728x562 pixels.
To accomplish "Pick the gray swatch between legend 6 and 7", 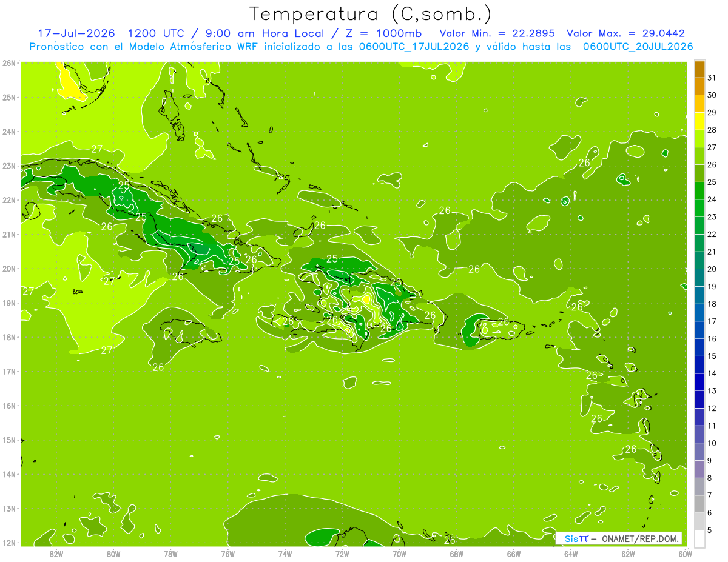I will (699, 504).
